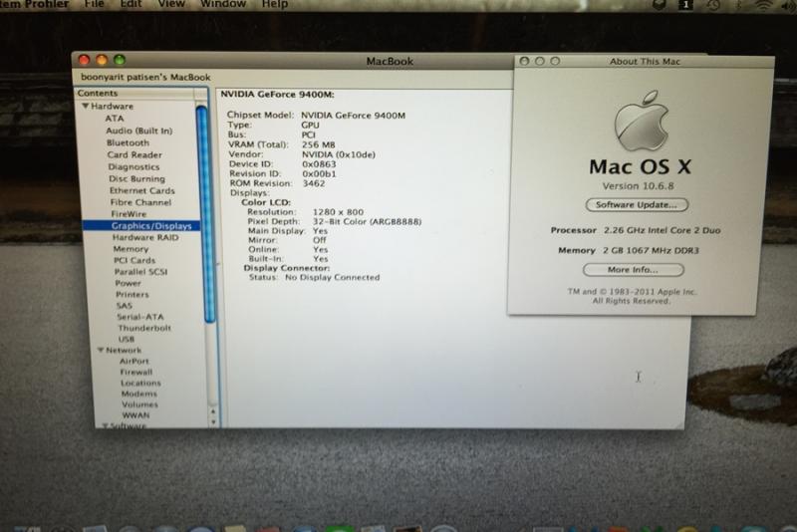Open the Help menu
The image size is (797, 532).
coord(275,4)
